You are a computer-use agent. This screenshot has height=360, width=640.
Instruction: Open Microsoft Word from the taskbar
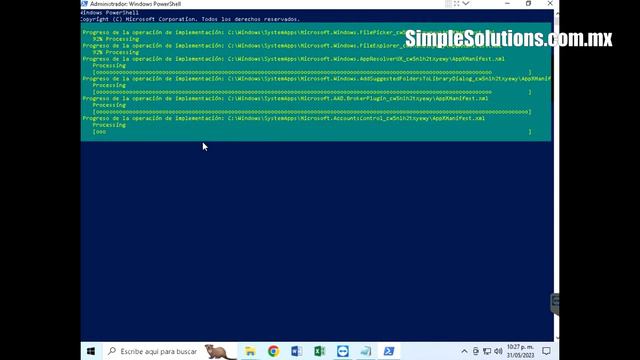click(296, 351)
